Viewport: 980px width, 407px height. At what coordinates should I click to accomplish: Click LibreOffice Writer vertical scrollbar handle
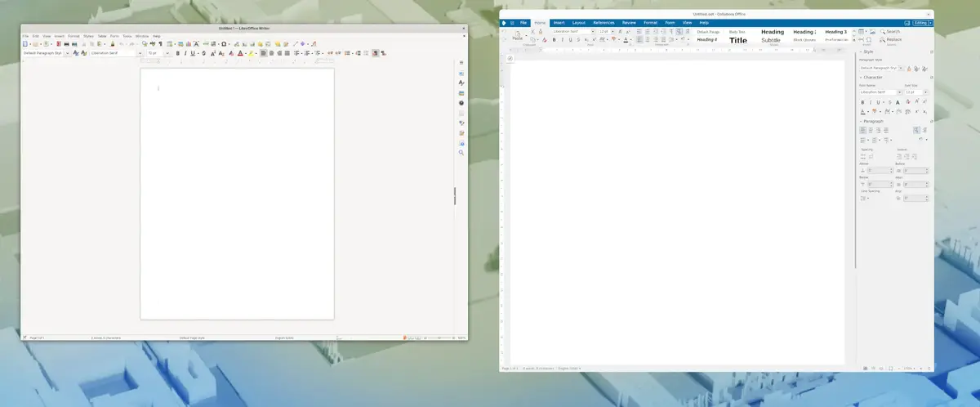coord(455,196)
